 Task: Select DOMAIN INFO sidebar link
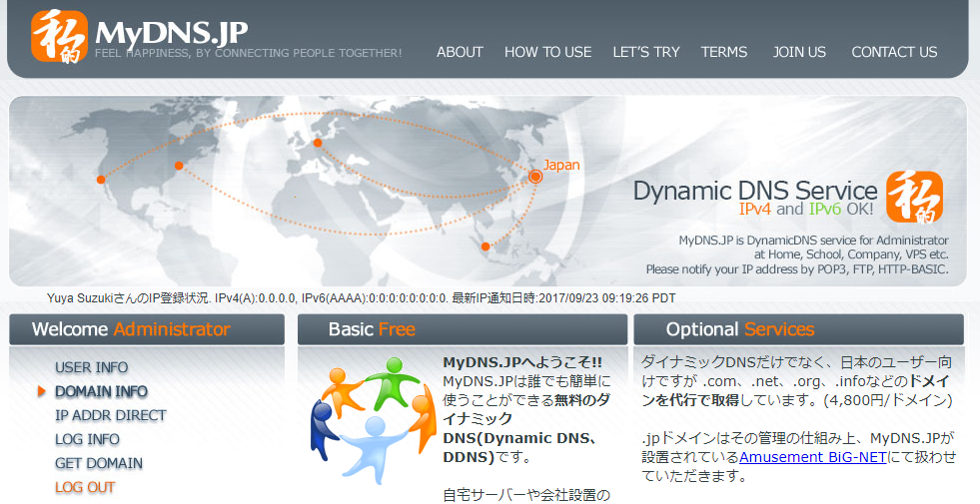click(101, 391)
